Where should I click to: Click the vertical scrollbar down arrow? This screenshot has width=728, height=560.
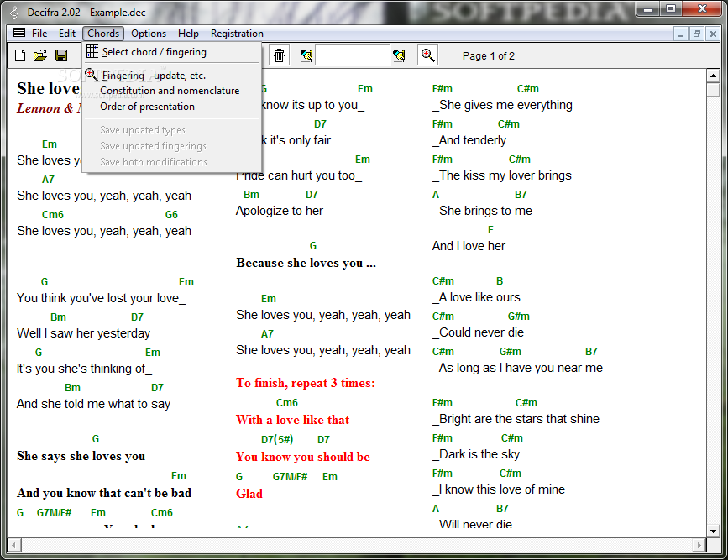(713, 531)
